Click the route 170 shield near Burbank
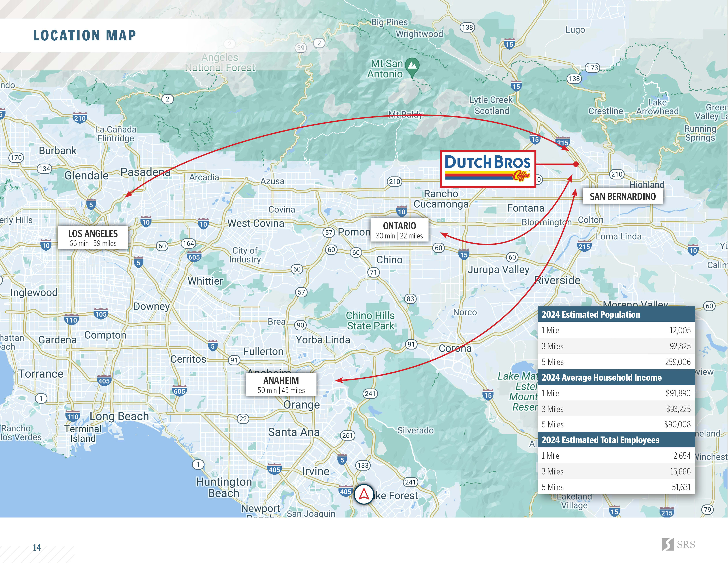The width and height of the screenshot is (728, 563). pos(16,157)
